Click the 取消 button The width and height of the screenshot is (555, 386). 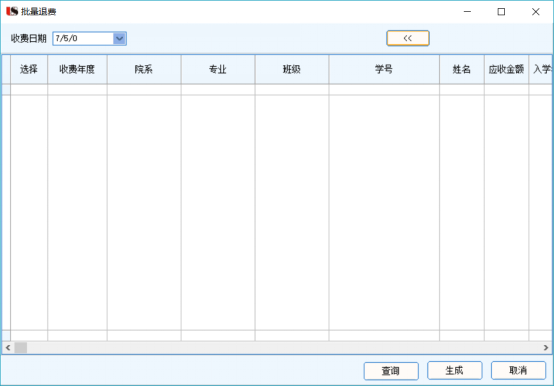518,370
